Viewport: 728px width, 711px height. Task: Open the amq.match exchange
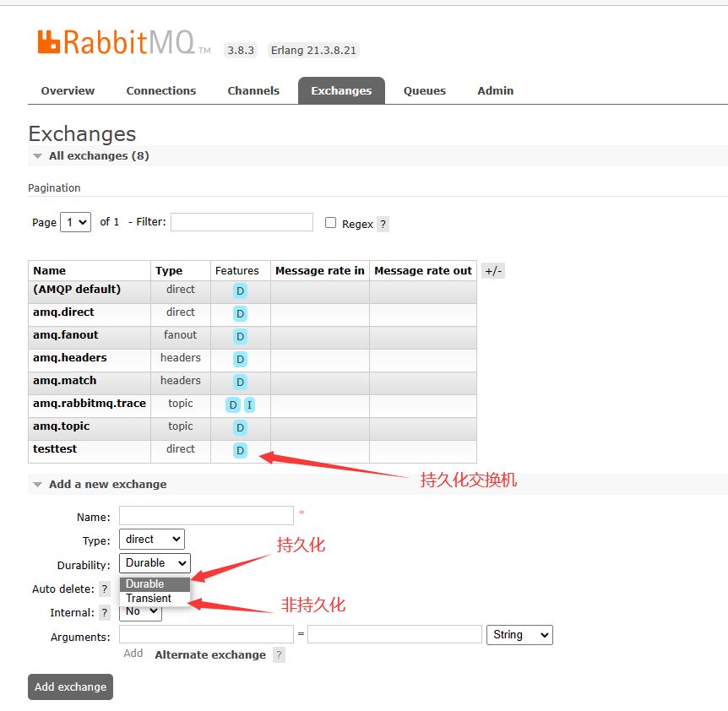tap(64, 380)
